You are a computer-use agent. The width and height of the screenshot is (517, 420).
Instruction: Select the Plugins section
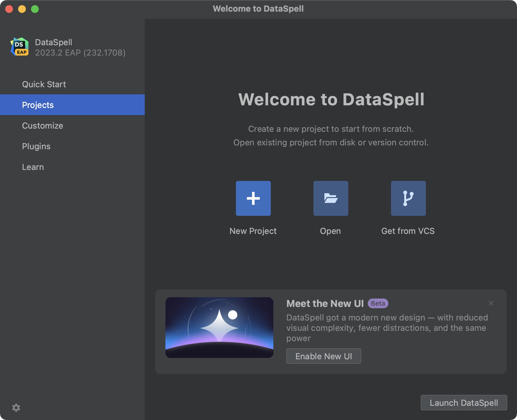36,146
